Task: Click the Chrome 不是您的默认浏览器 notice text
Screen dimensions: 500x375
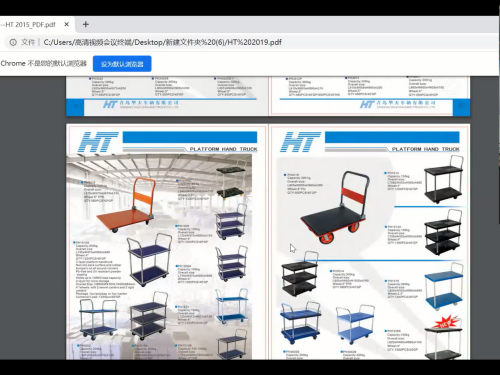Action: tap(44, 64)
